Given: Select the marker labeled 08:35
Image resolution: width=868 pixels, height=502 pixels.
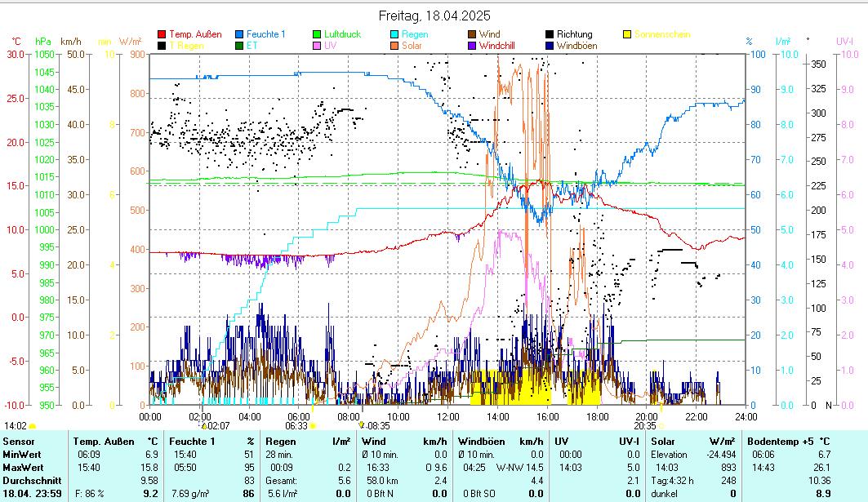Looking at the screenshot, I should click(361, 425).
